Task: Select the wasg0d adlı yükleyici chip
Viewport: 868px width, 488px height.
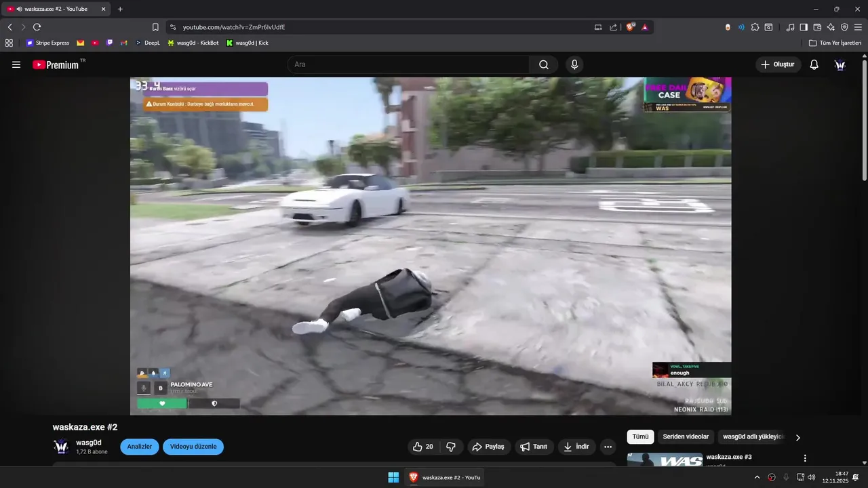Action: click(753, 437)
